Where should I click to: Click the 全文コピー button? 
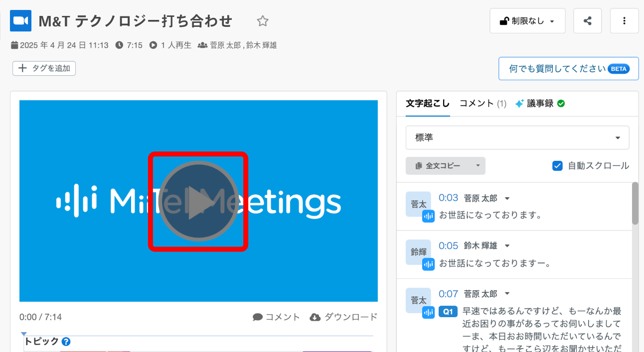coord(438,166)
